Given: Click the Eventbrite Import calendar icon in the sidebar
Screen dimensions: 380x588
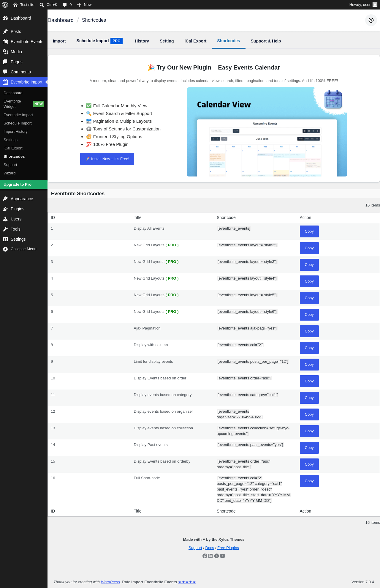Looking at the screenshot, I should coord(5,82).
